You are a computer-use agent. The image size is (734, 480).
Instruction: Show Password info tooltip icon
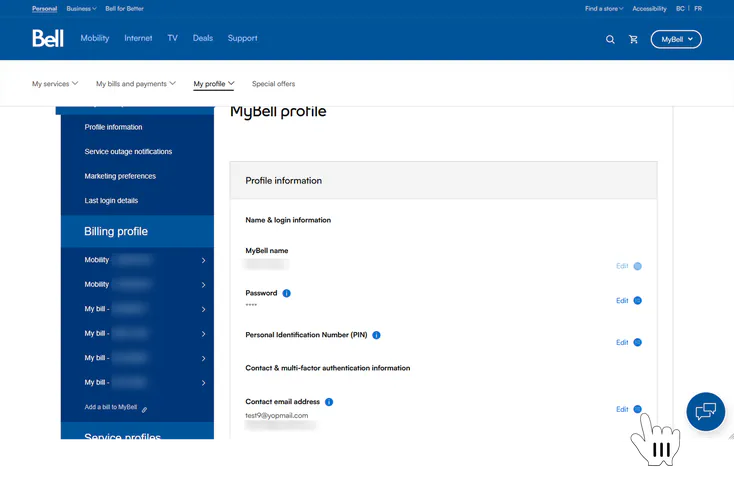pyautogui.click(x=286, y=293)
